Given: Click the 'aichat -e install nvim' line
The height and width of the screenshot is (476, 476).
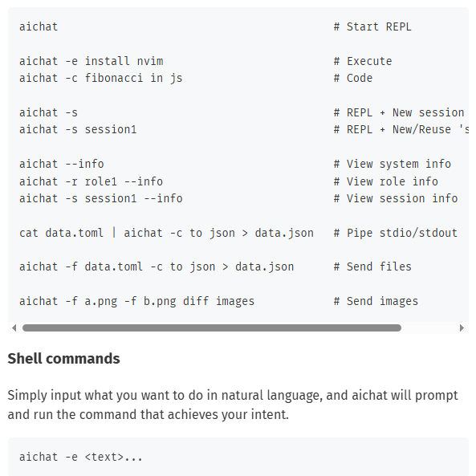Looking at the screenshot, I should pyautogui.click(x=92, y=61).
